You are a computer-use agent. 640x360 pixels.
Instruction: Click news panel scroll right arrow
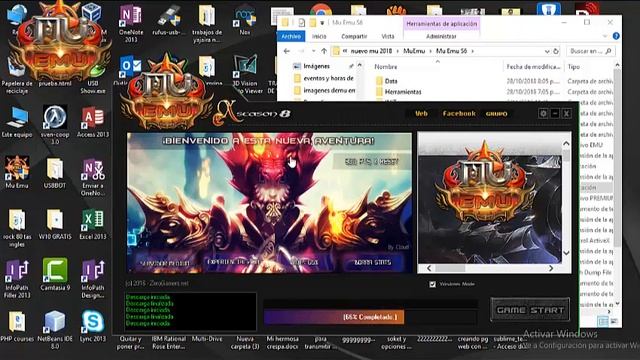pyautogui.click(x=551, y=268)
